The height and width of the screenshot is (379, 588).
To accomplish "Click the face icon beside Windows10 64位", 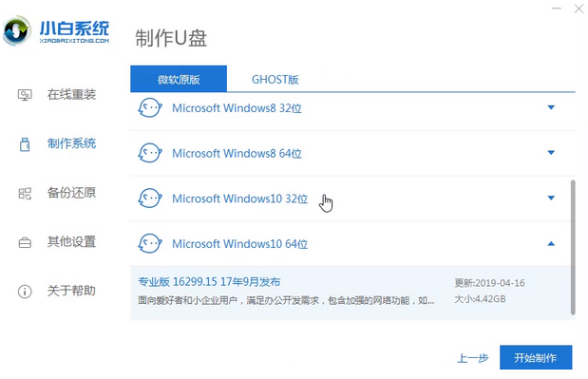I will tap(150, 244).
